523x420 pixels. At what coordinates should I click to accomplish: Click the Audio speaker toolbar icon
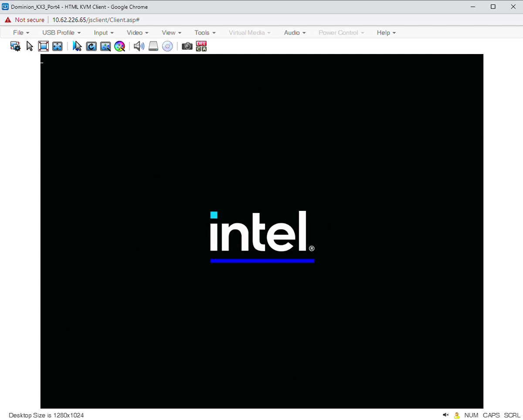tap(139, 46)
